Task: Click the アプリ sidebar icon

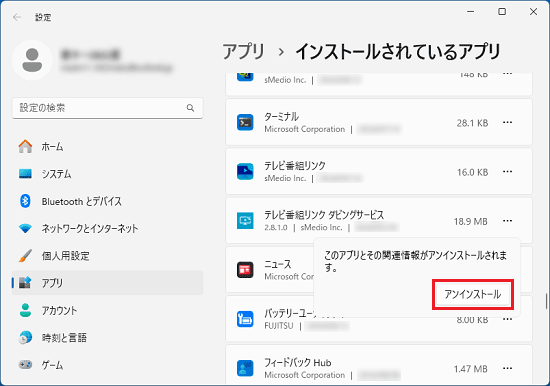Action: coord(25,282)
